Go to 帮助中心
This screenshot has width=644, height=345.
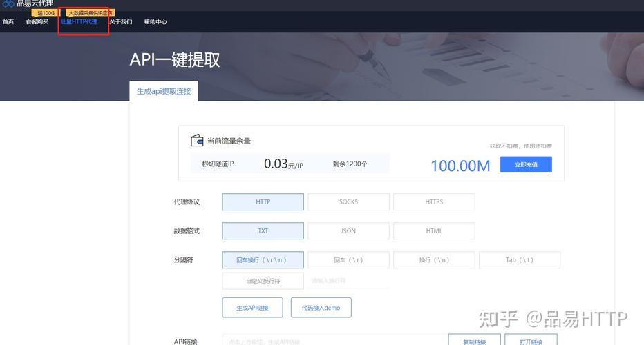155,22
